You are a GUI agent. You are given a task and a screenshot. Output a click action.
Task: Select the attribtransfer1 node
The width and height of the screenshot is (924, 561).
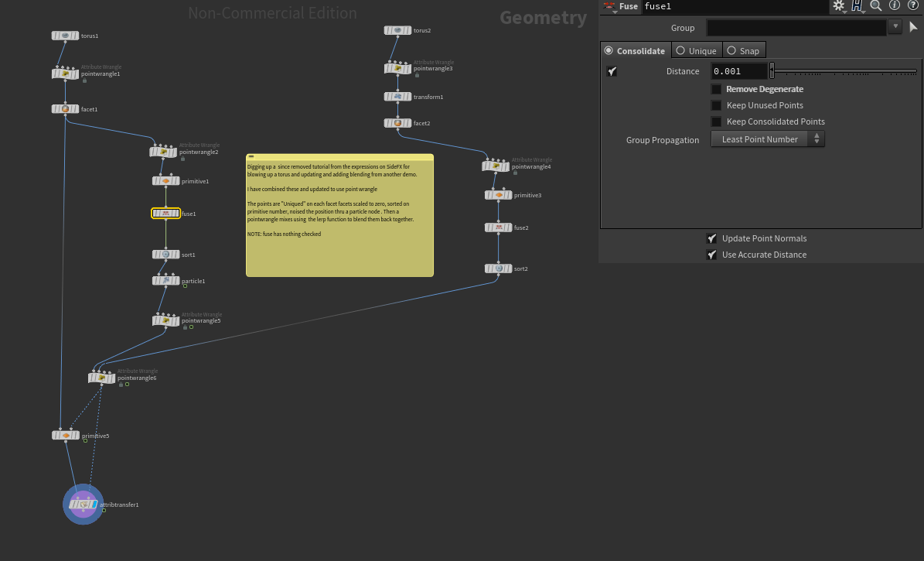[x=83, y=505]
